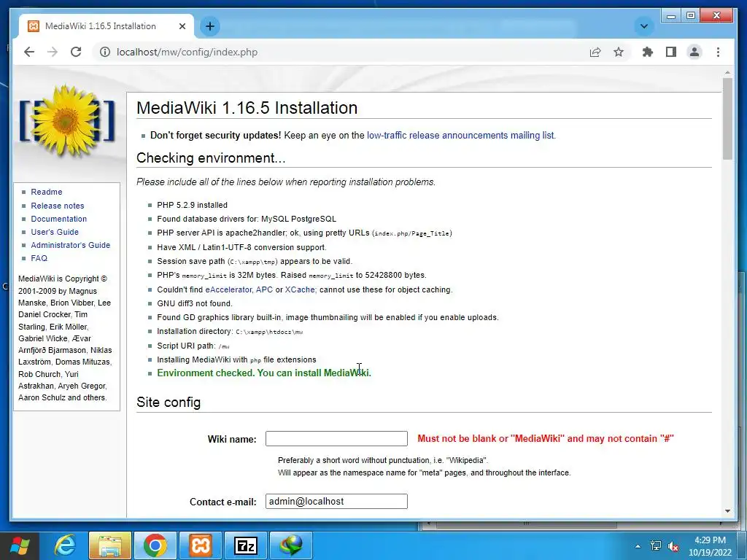Click the red 'Must not be blank' warning
The image size is (747, 560).
coord(546,438)
